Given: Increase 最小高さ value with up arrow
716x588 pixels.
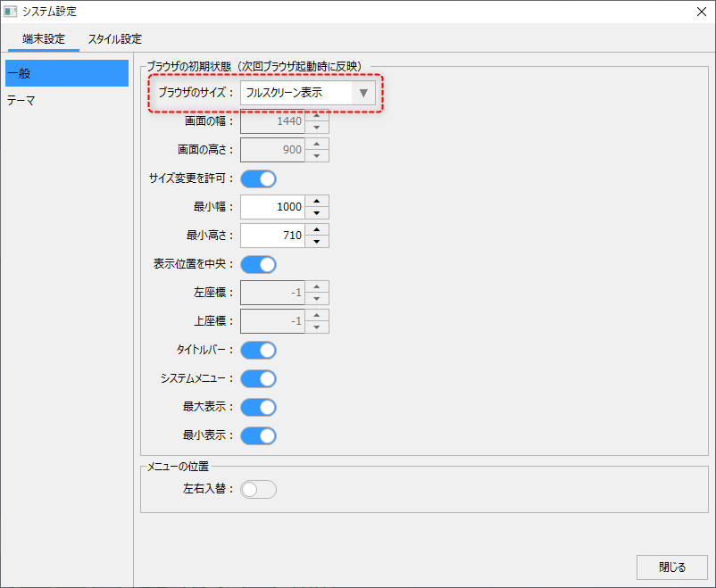Looking at the screenshot, I should (x=317, y=229).
